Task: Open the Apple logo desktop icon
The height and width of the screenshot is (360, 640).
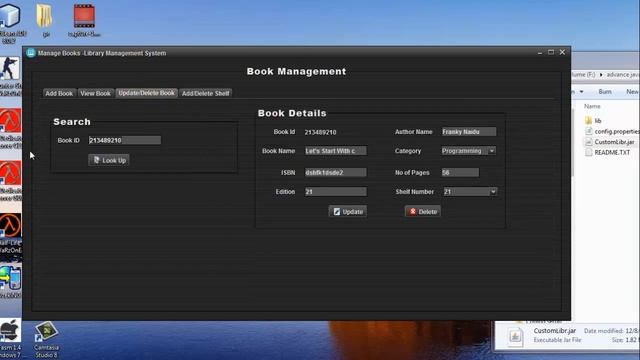Action: coord(10,331)
